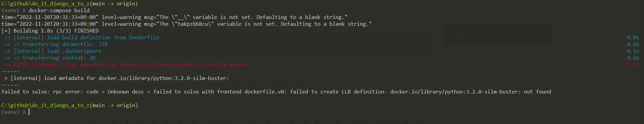The height and width of the screenshot is (124, 644).
Task: Click the "transferring context: 2B" line
Action: [x=50, y=58]
